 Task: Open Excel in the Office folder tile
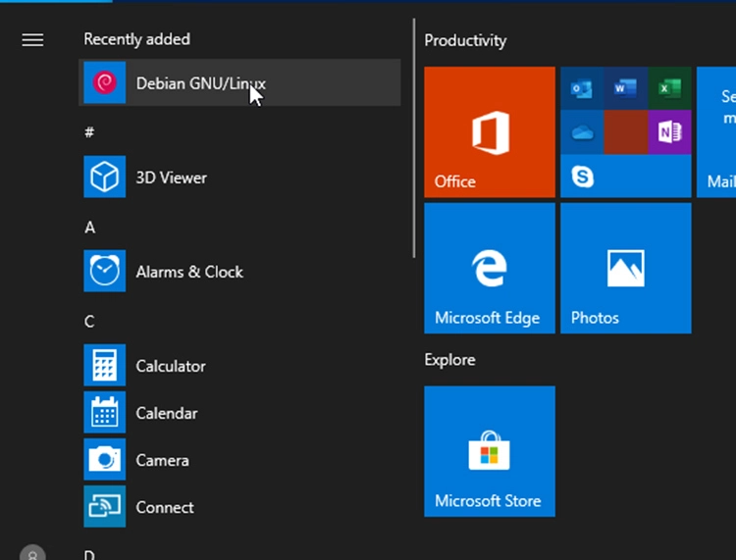pyautogui.click(x=670, y=88)
